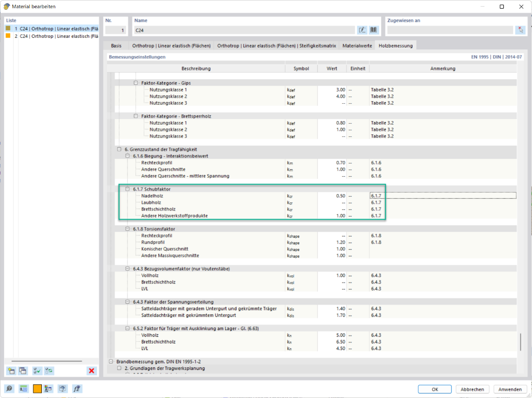The height and width of the screenshot is (398, 532).
Task: Create a new material in the list
Action: point(11,370)
